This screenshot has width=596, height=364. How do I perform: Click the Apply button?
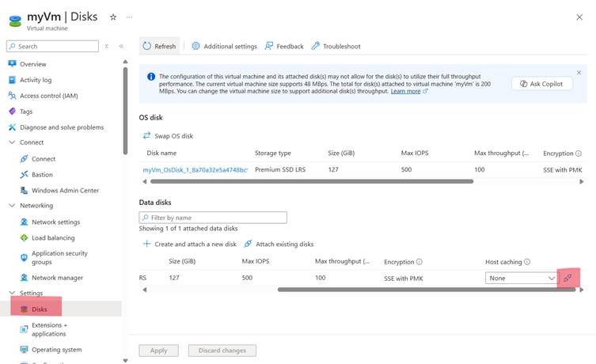[x=159, y=351]
